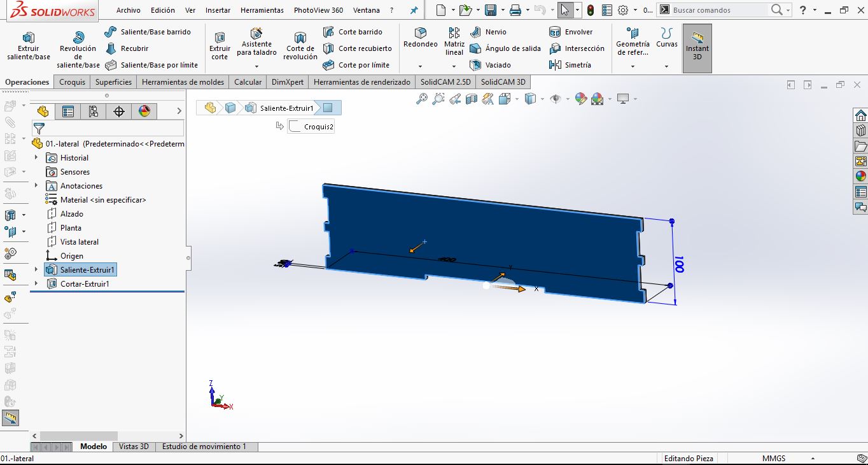Select Redondeo fillet tool

[421, 38]
